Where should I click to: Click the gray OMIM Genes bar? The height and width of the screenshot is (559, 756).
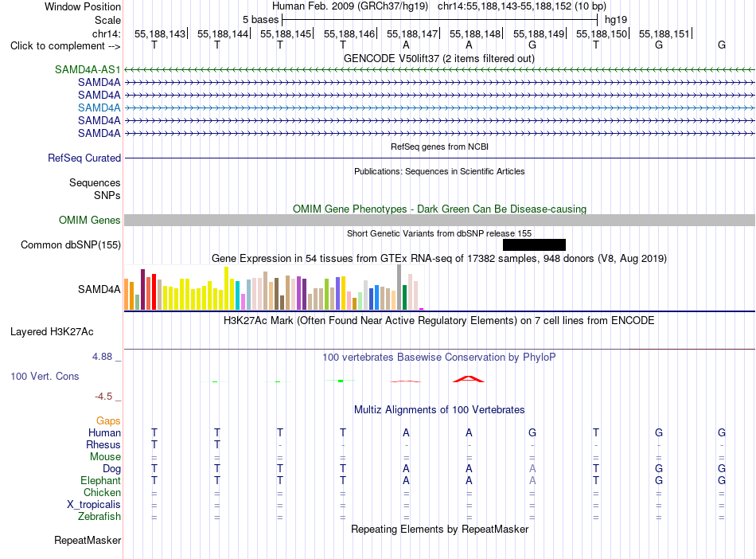(x=439, y=221)
